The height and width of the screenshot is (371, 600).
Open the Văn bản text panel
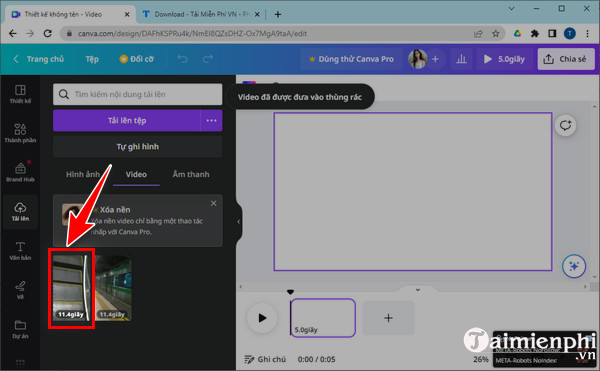pos(20,251)
